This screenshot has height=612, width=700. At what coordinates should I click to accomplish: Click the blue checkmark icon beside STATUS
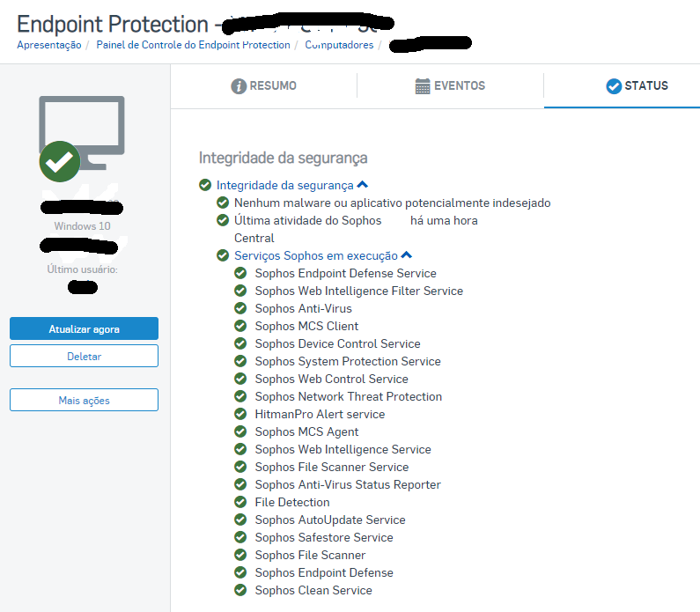614,86
